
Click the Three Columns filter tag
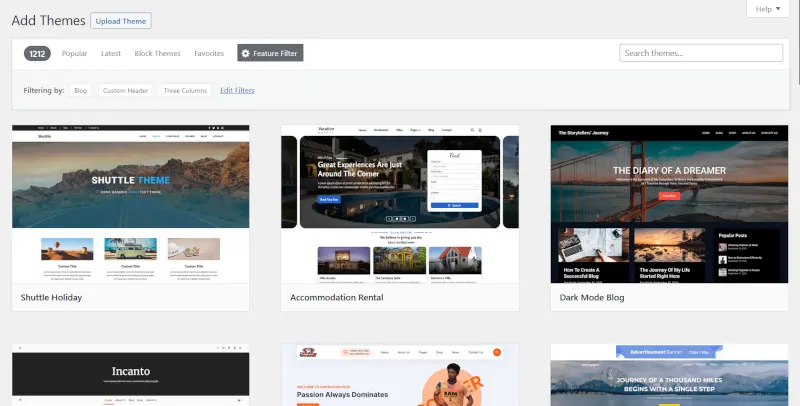185,91
